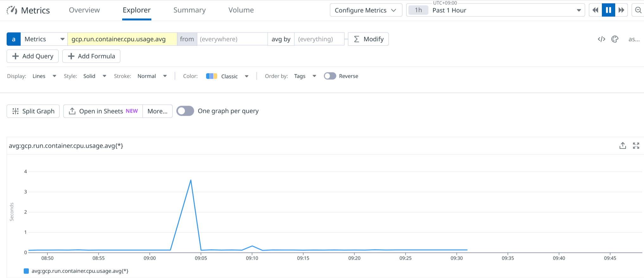644x278 pixels.
Task: Click the Add Query button
Action: coord(33,56)
